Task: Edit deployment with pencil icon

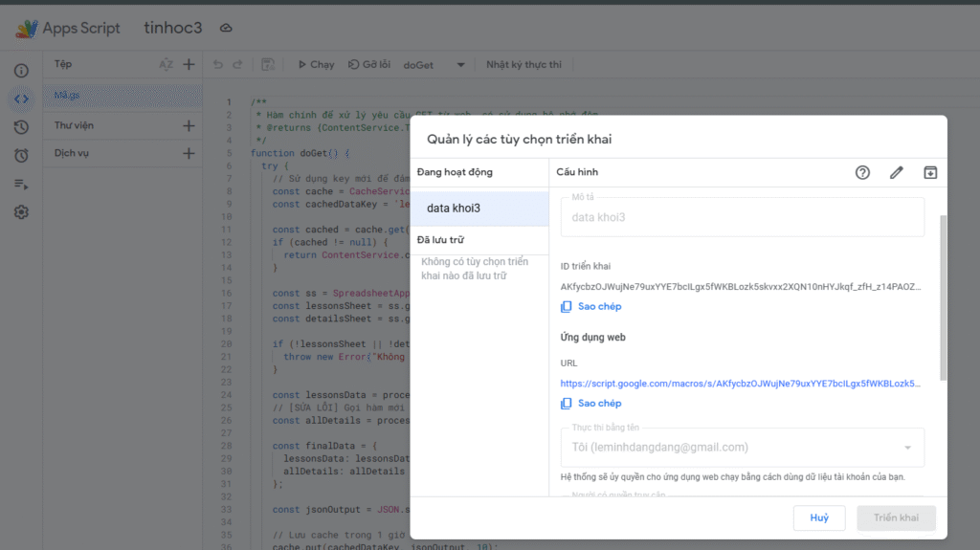Action: point(896,172)
